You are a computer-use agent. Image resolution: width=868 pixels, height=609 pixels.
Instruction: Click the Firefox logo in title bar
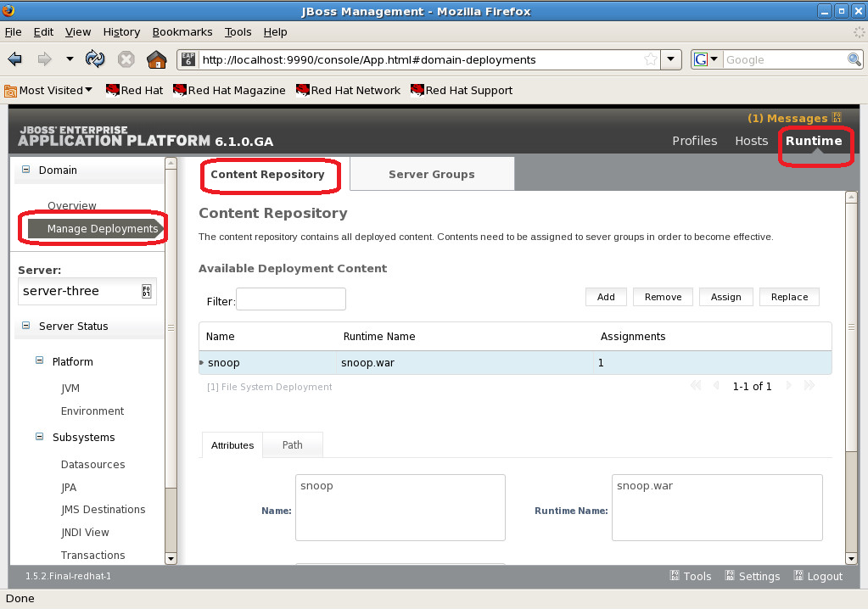click(x=8, y=10)
